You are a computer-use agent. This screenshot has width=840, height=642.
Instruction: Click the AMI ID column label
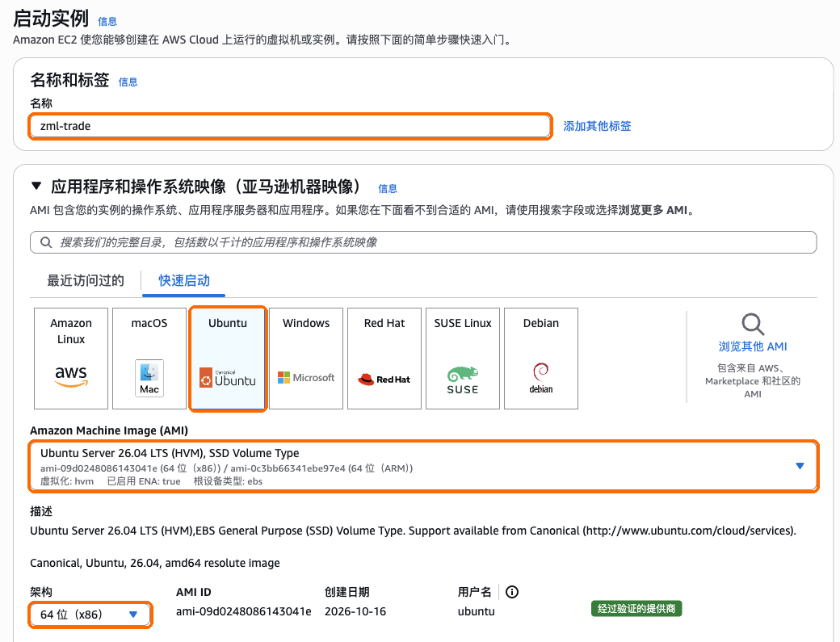click(193, 592)
